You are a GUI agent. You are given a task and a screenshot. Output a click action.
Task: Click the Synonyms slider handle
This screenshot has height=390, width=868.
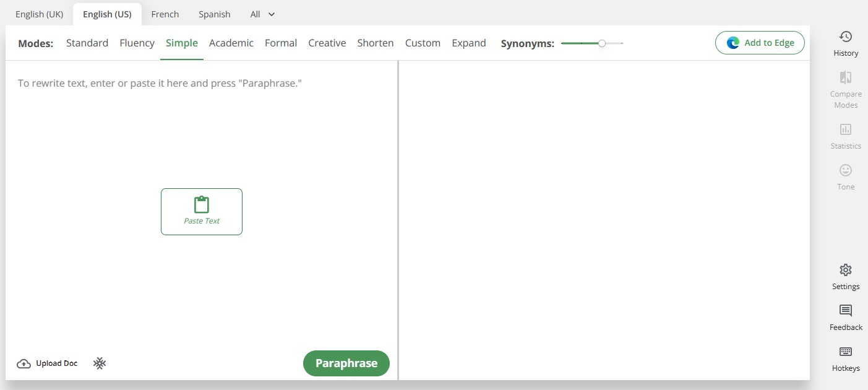[x=602, y=43]
